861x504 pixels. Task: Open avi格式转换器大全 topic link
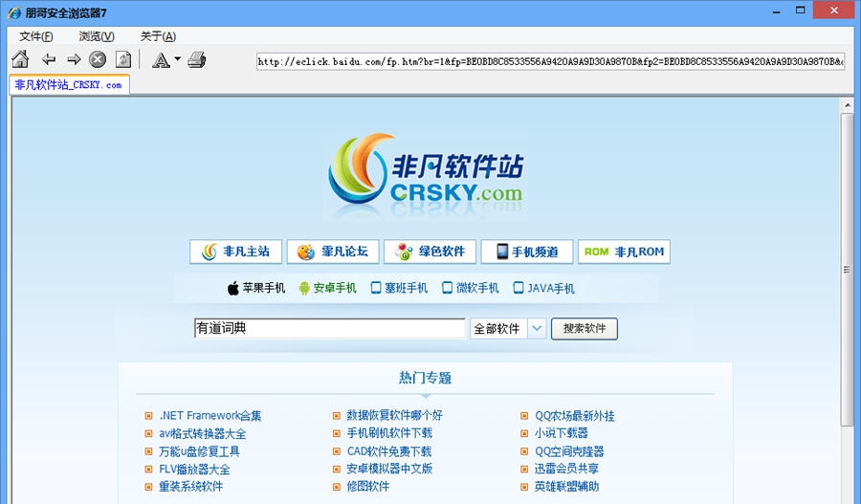click(203, 434)
